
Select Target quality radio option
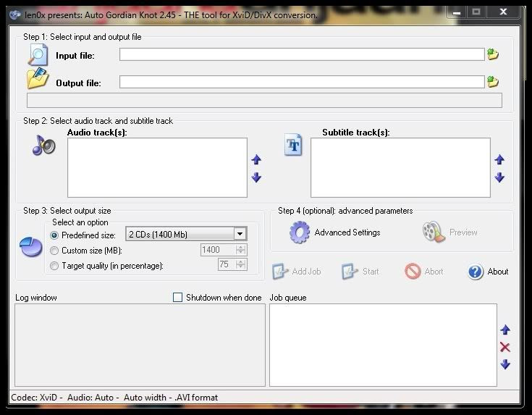click(x=54, y=266)
